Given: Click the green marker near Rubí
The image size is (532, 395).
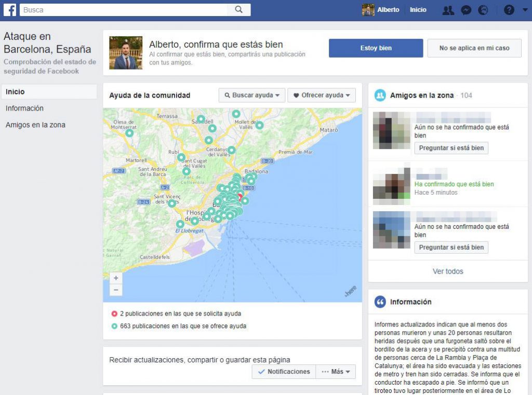Looking at the screenshot, I should click(181, 157).
